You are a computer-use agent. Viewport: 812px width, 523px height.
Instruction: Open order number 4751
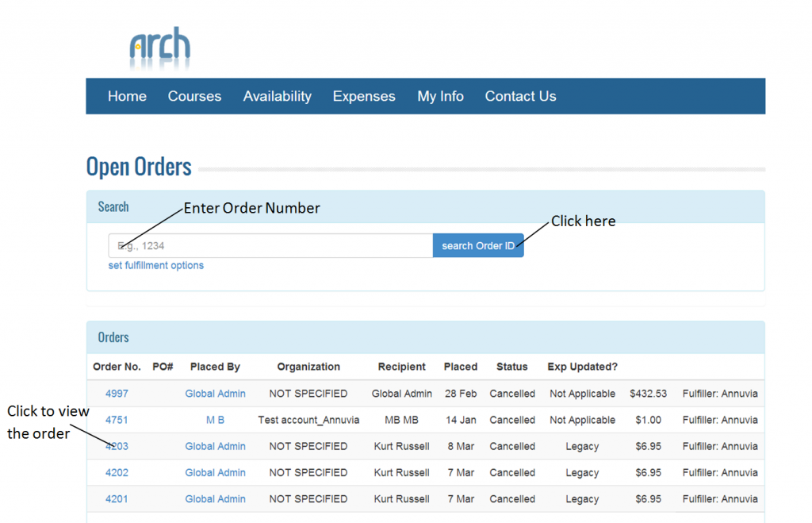tap(117, 420)
